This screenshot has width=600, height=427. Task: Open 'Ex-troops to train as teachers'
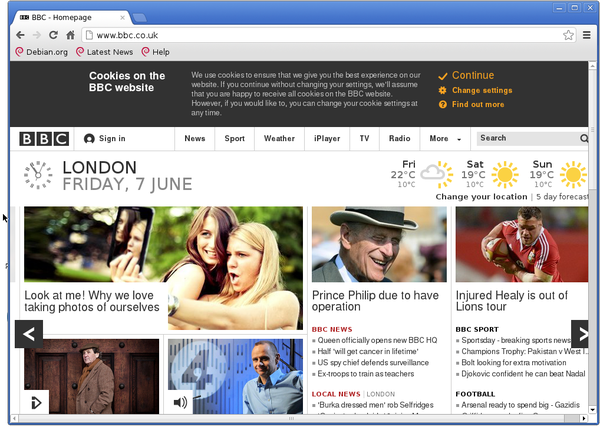point(366,374)
